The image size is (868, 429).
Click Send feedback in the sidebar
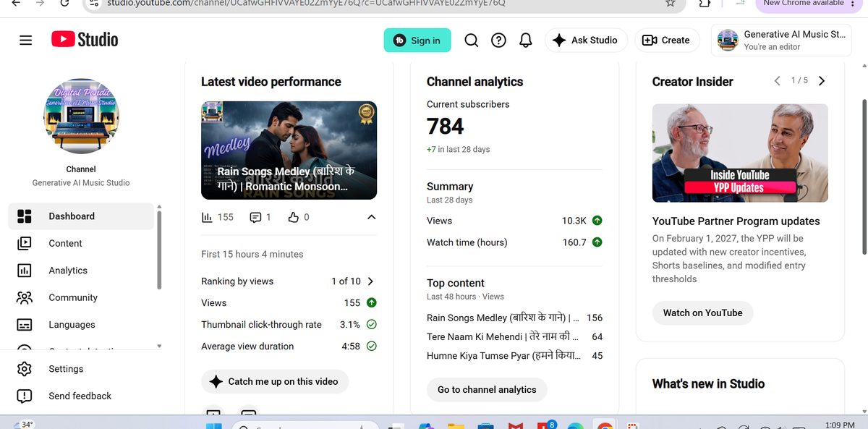[81, 396]
